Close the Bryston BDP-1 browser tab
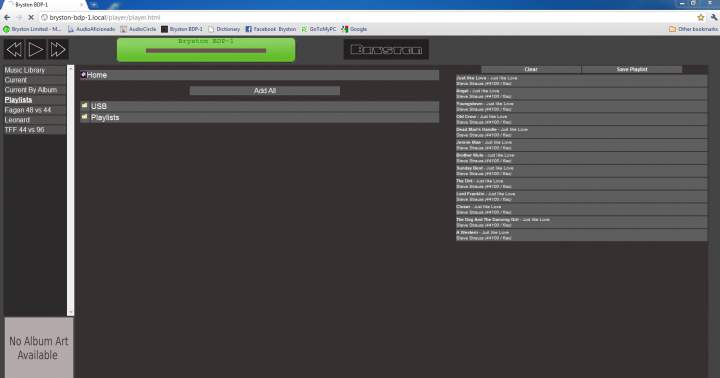The image size is (720, 378). click(x=82, y=5)
